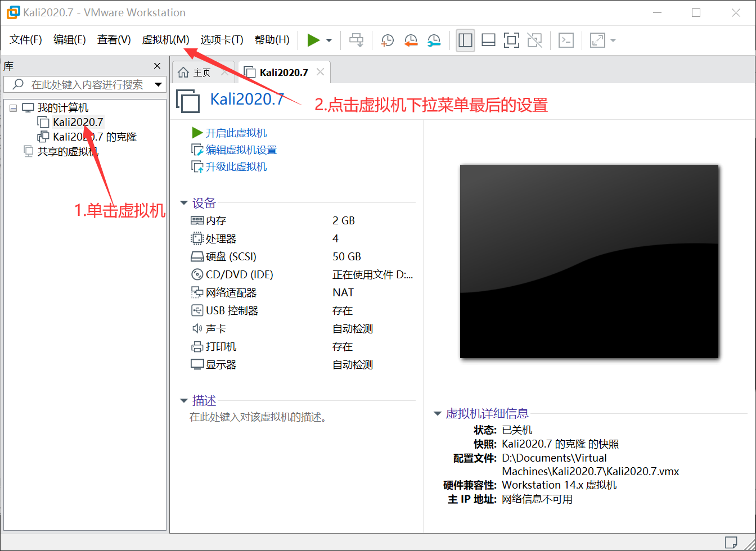Toggle the library panel visibility
Viewport: 756px width, 551px height.
point(465,40)
